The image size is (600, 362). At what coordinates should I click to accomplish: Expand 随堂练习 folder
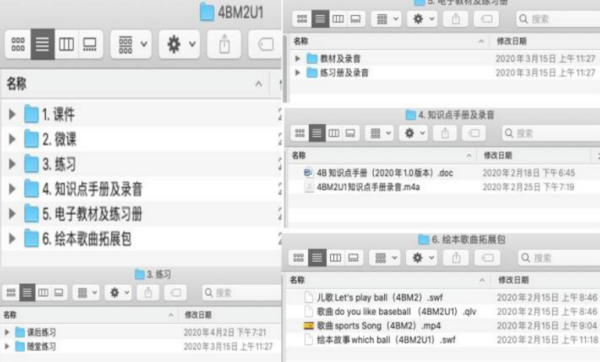tap(7, 347)
